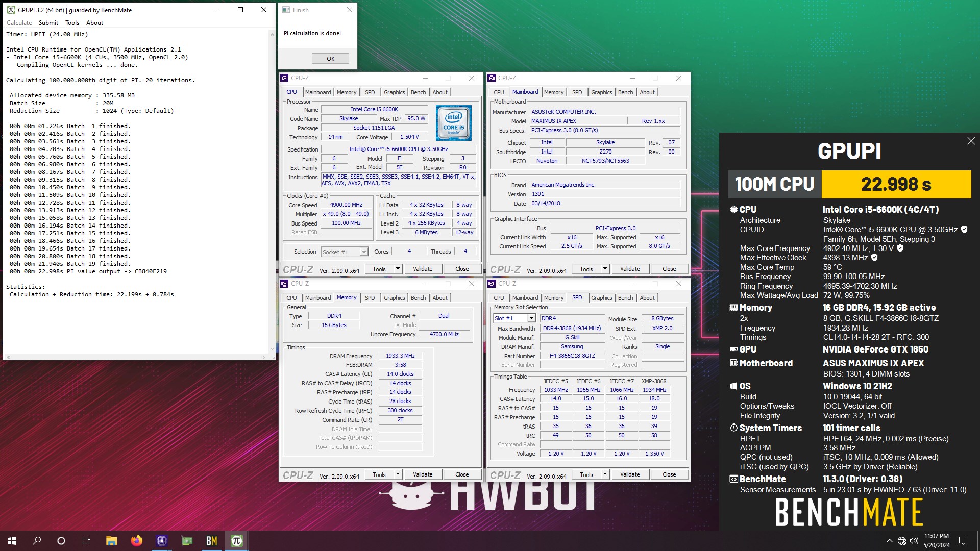Open Graphics tab in CPU-Z SPD window

[x=601, y=298]
